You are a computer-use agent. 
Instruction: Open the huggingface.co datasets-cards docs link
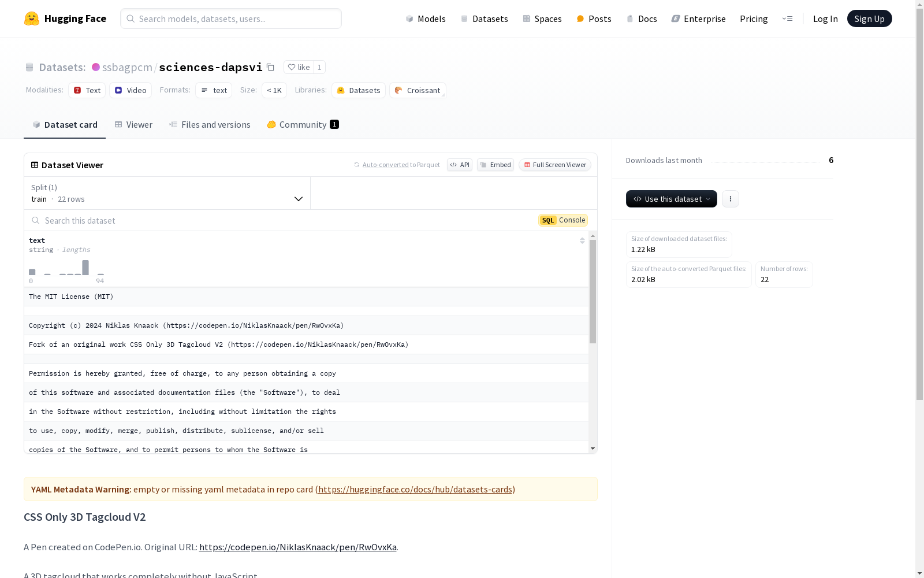pyautogui.click(x=415, y=489)
